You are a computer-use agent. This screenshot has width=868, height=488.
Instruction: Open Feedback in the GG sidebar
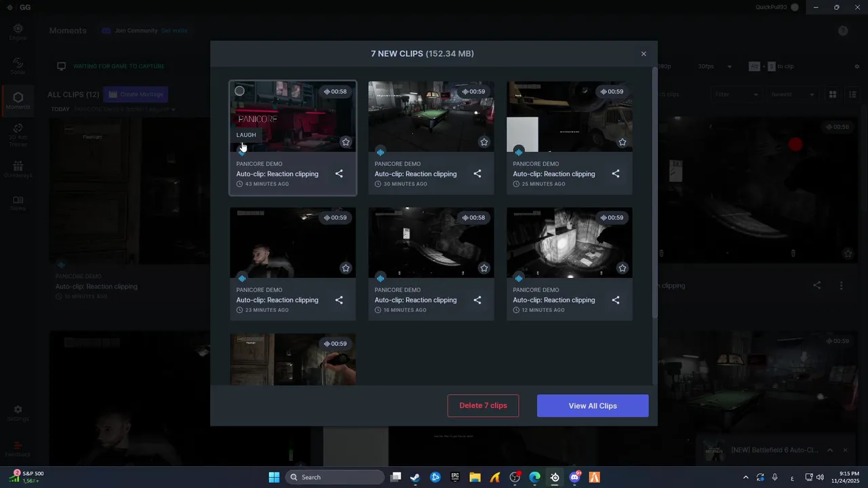tap(18, 449)
